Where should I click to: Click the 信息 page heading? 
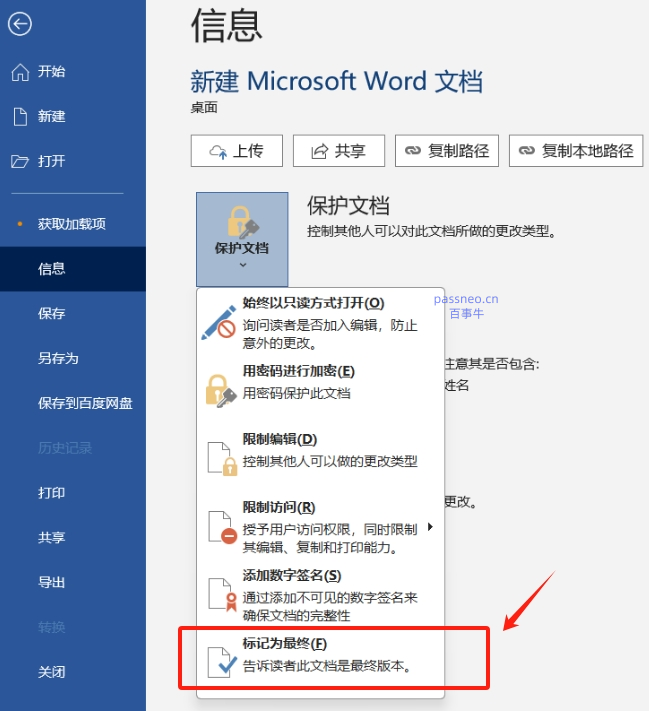pyautogui.click(x=227, y=26)
